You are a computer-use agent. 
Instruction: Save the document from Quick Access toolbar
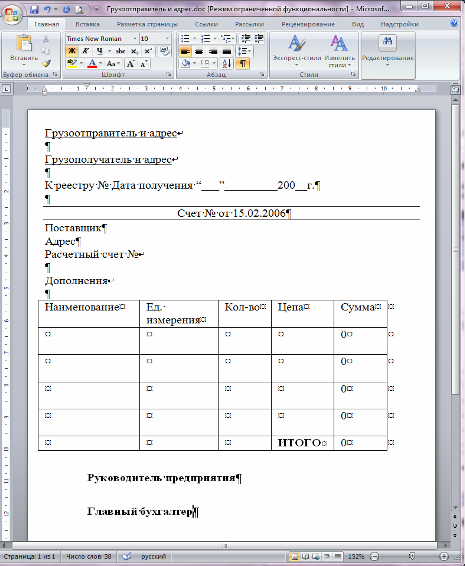(34, 9)
